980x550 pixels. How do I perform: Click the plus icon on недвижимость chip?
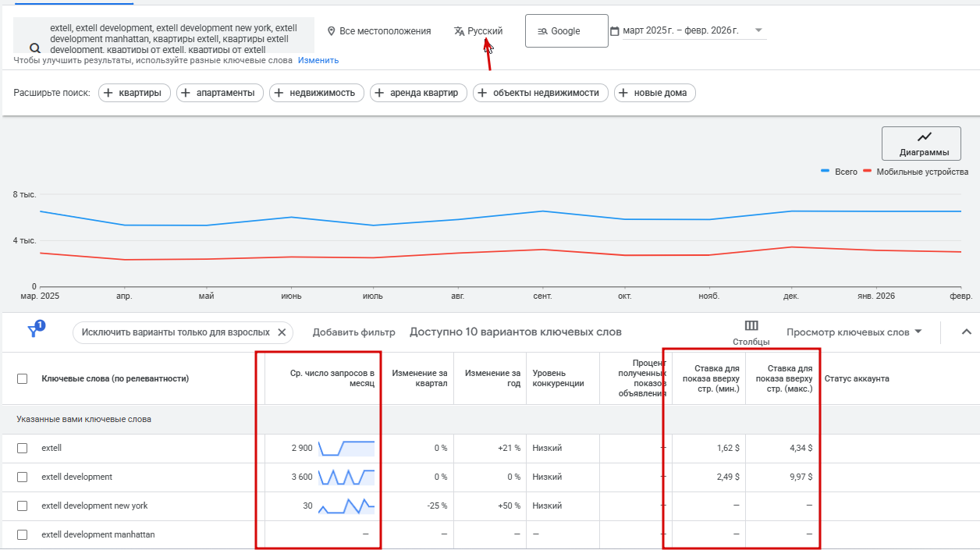tap(279, 93)
